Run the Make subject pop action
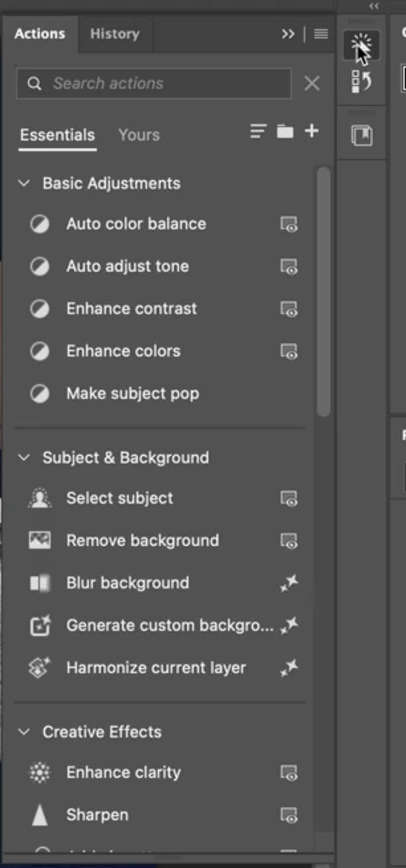This screenshot has width=406, height=868. [x=132, y=393]
